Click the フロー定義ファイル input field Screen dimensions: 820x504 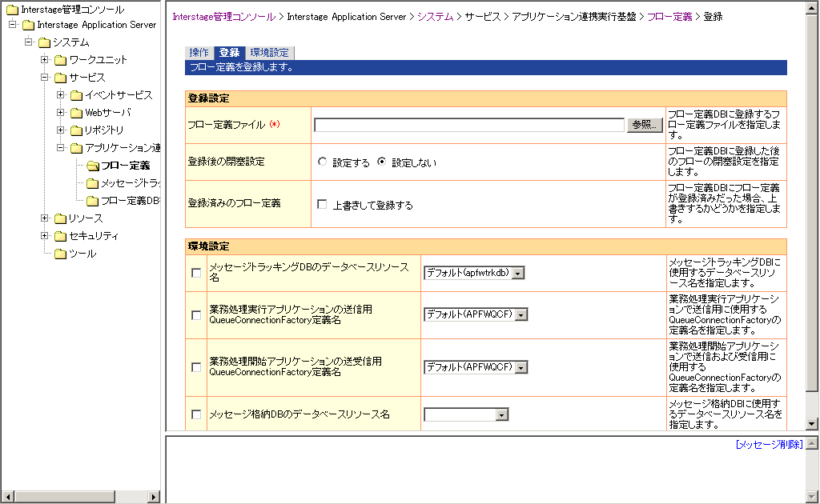click(469, 125)
